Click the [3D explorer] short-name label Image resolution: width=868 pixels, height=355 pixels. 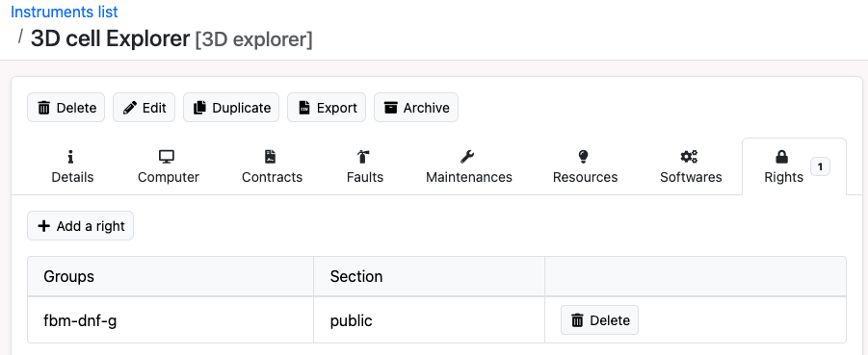coord(253,39)
